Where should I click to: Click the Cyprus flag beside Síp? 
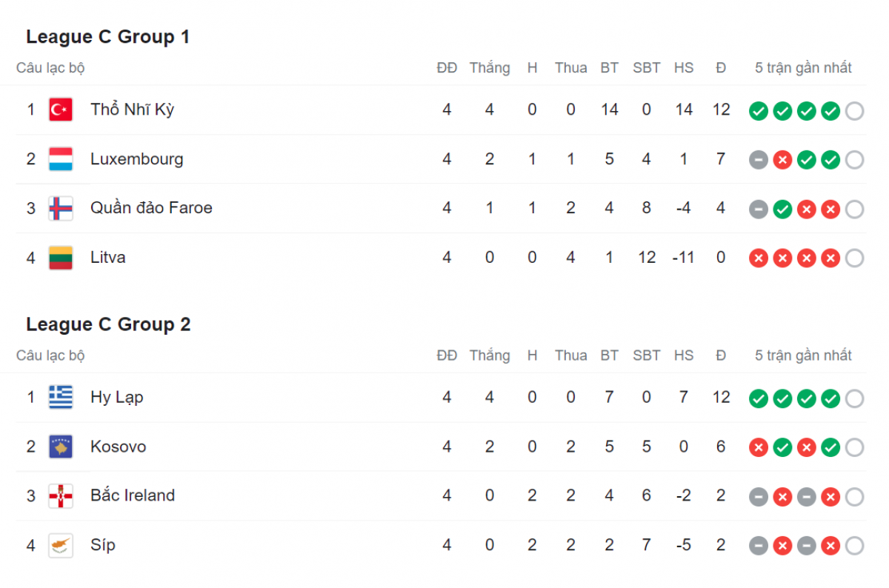coord(61,546)
